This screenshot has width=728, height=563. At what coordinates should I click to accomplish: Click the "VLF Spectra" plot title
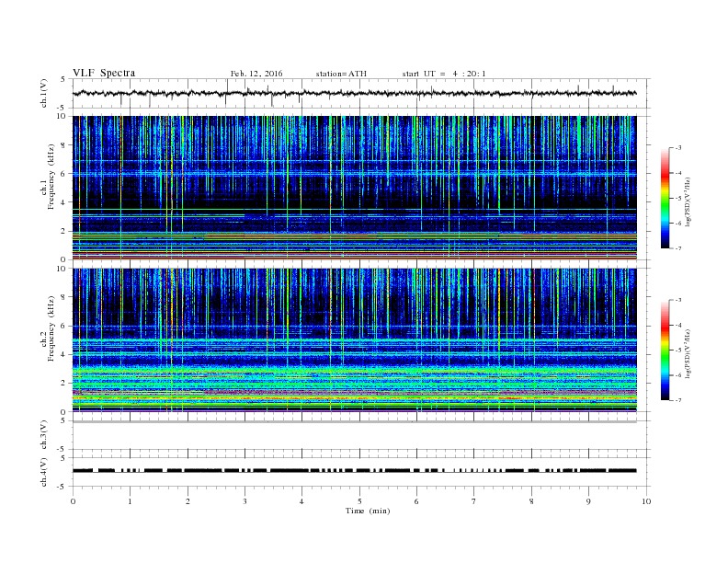pos(104,73)
